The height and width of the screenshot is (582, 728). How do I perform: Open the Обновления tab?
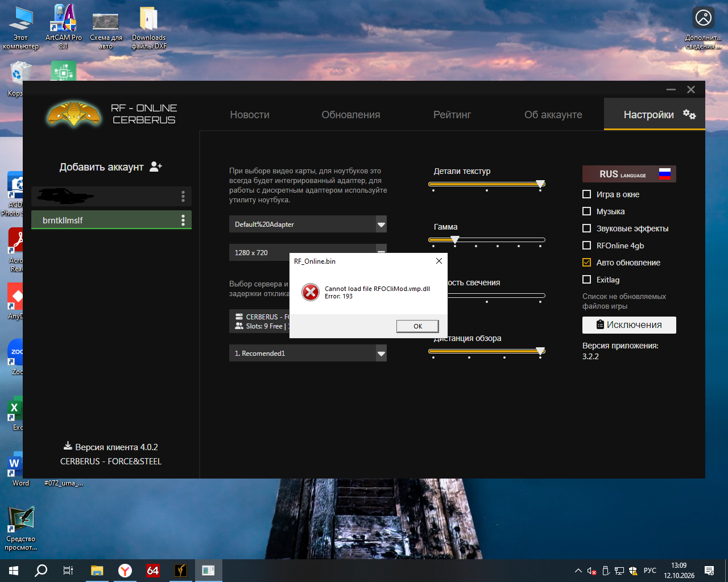pos(351,114)
